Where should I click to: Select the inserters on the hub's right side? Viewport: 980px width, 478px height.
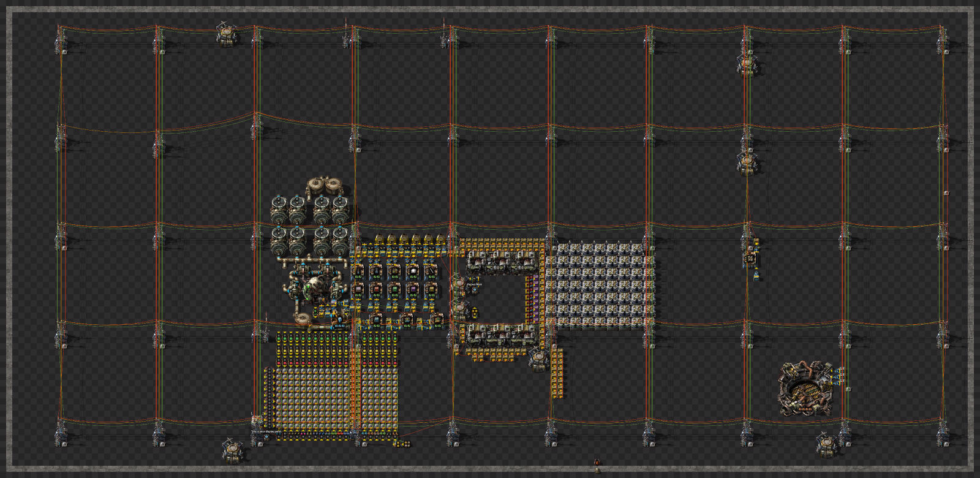point(838,376)
